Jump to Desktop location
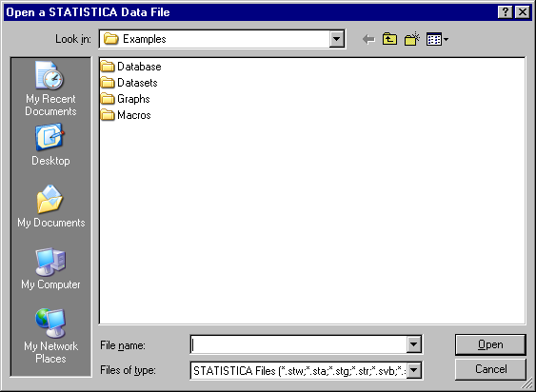The width and height of the screenshot is (536, 392). [x=50, y=146]
